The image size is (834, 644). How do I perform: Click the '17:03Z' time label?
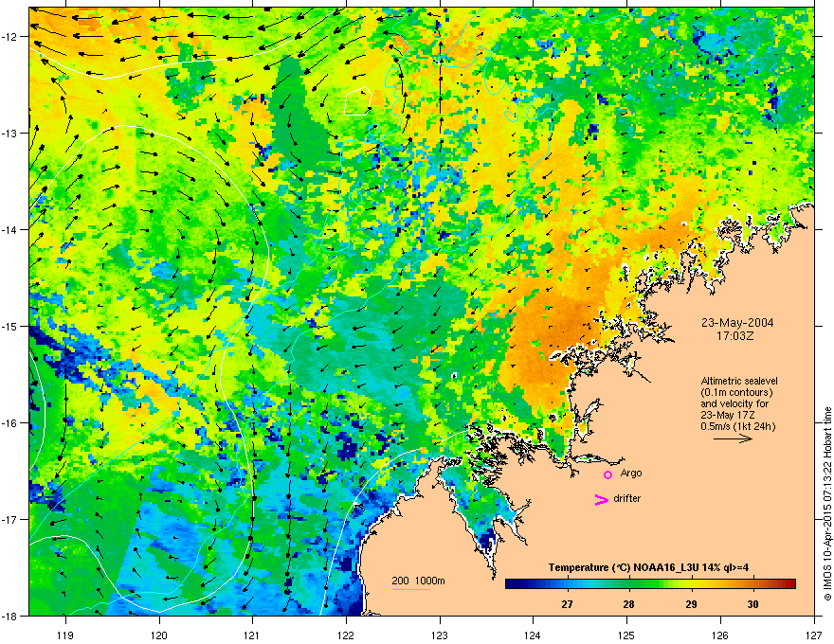coord(735,336)
